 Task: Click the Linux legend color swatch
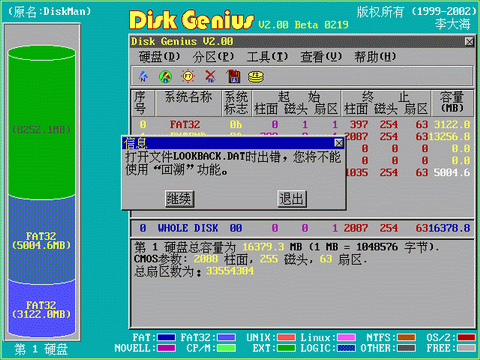(x=346, y=338)
